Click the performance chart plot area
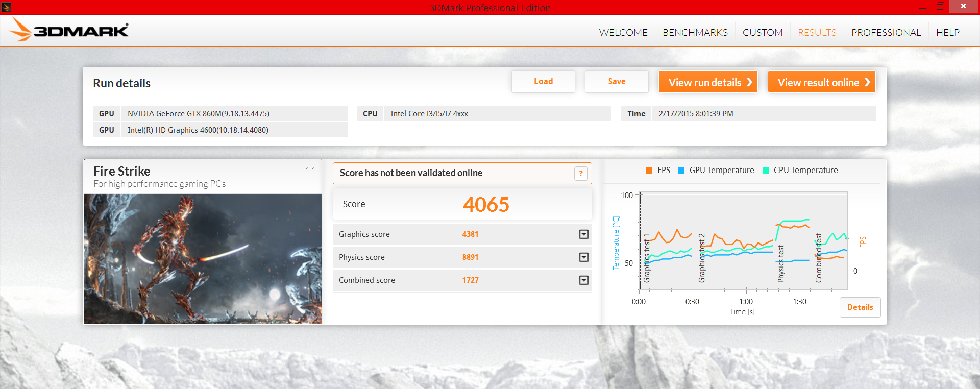980x389 pixels. tap(743, 241)
